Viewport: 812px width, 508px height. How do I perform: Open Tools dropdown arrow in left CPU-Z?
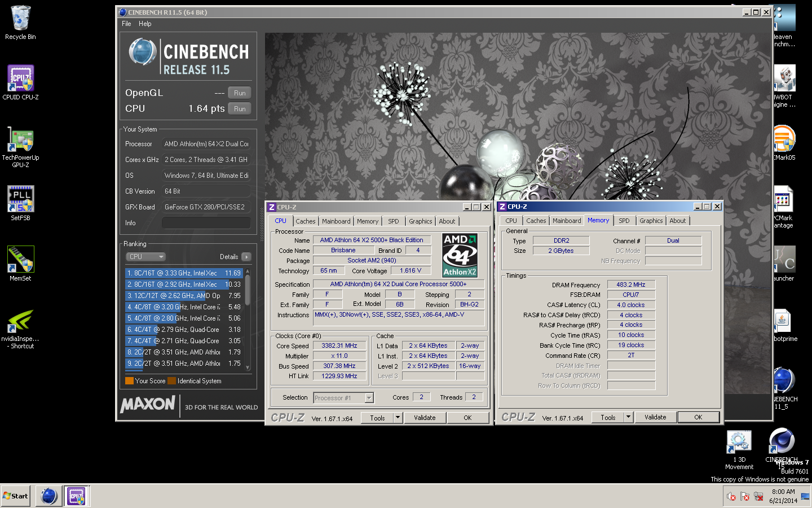point(398,418)
